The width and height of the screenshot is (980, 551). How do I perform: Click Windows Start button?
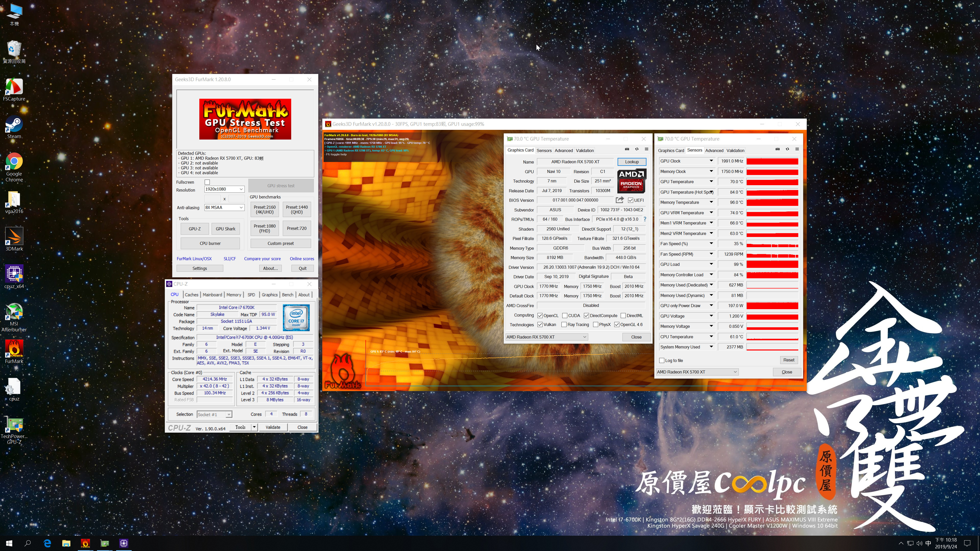9,543
